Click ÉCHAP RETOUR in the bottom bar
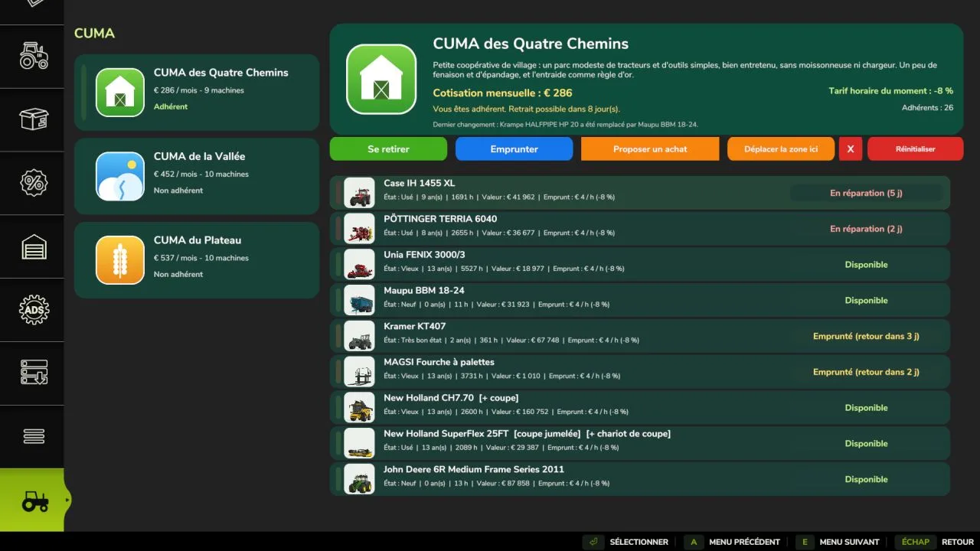 pos(934,542)
